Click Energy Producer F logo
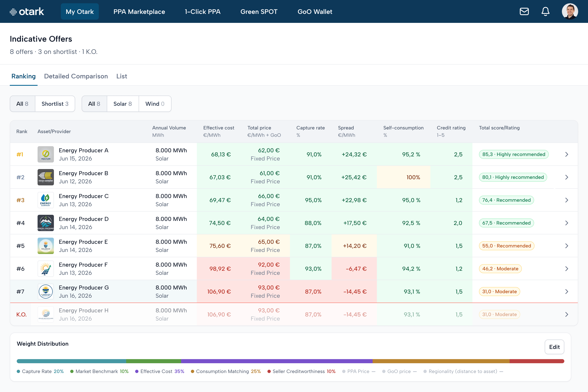Image resolution: width=588 pixels, height=392 pixels. pos(46,269)
